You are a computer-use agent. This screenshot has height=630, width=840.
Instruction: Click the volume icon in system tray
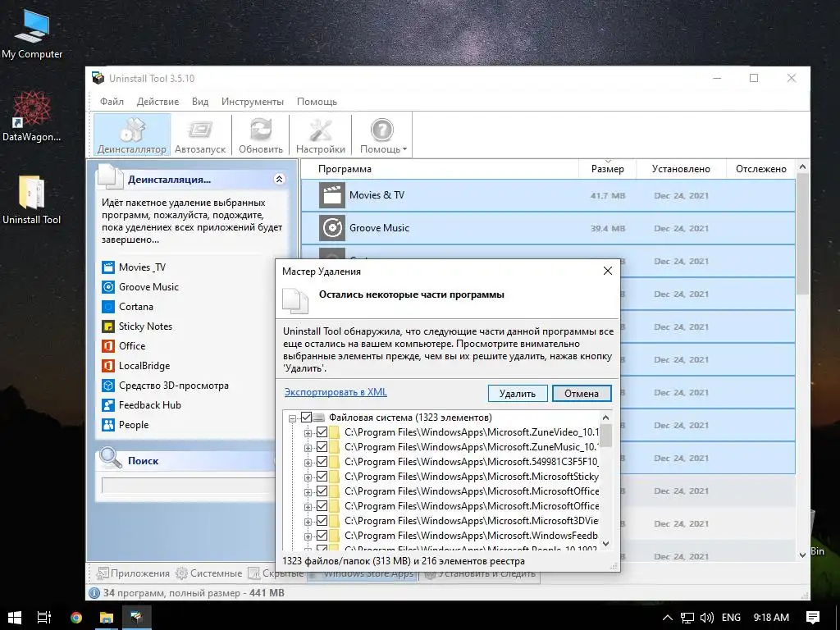(707, 618)
